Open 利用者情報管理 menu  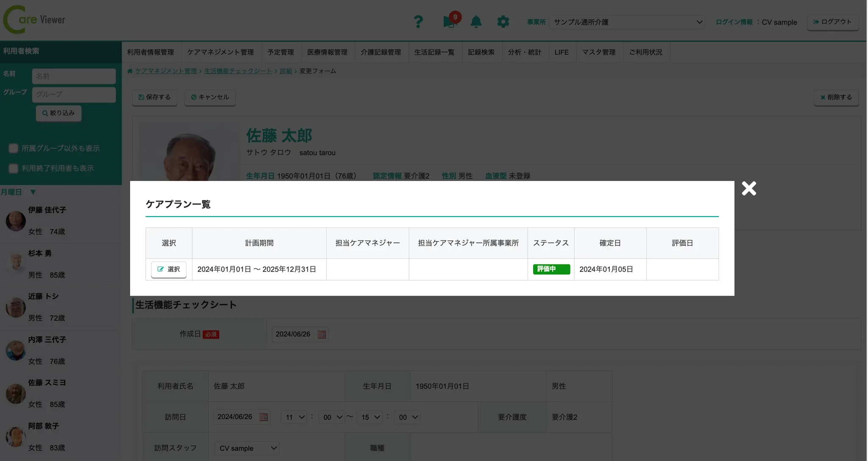pyautogui.click(x=150, y=52)
